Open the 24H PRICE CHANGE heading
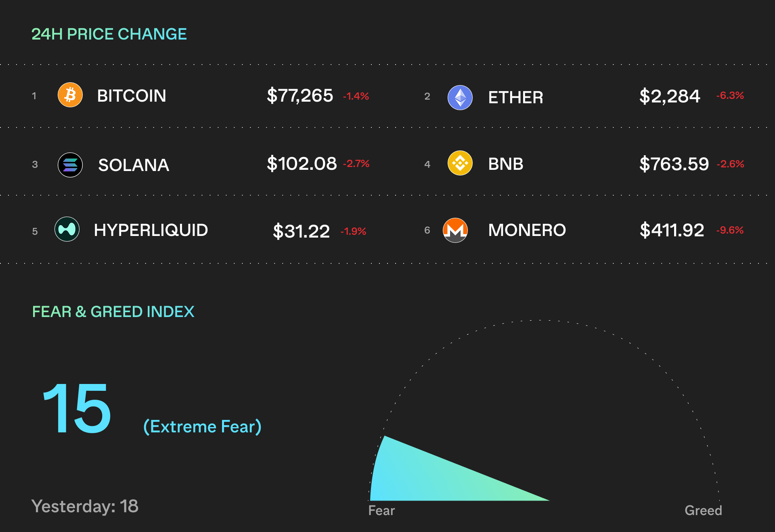775x532 pixels. click(109, 34)
